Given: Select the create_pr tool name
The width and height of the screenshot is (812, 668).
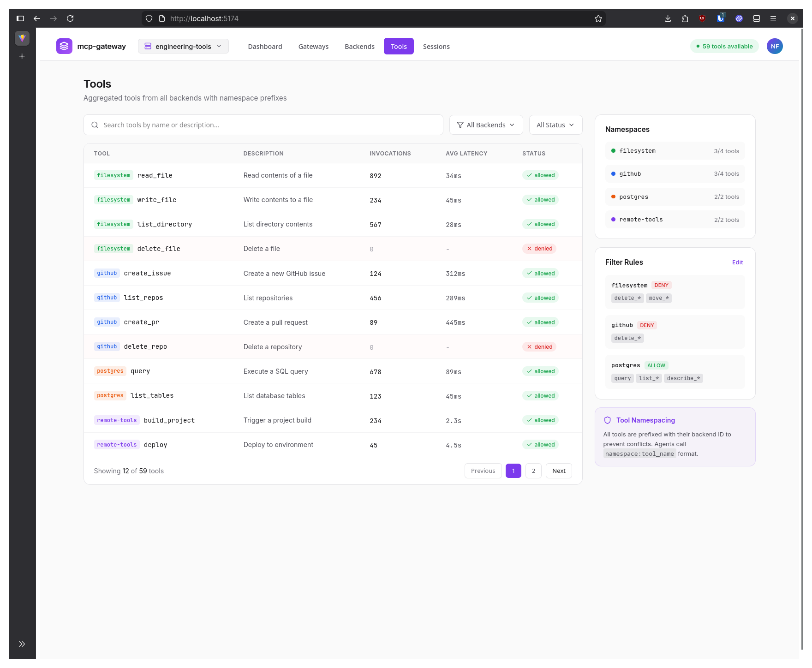Looking at the screenshot, I should [x=141, y=322].
